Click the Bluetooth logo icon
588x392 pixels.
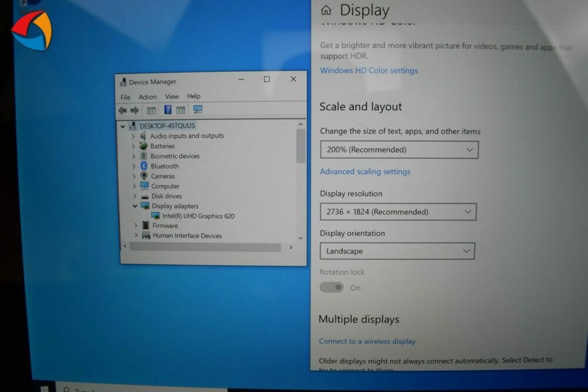tap(143, 166)
